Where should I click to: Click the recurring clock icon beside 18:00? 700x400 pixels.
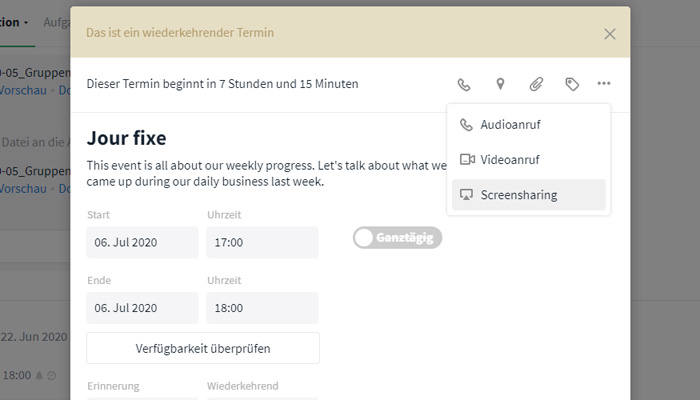pyautogui.click(x=52, y=376)
